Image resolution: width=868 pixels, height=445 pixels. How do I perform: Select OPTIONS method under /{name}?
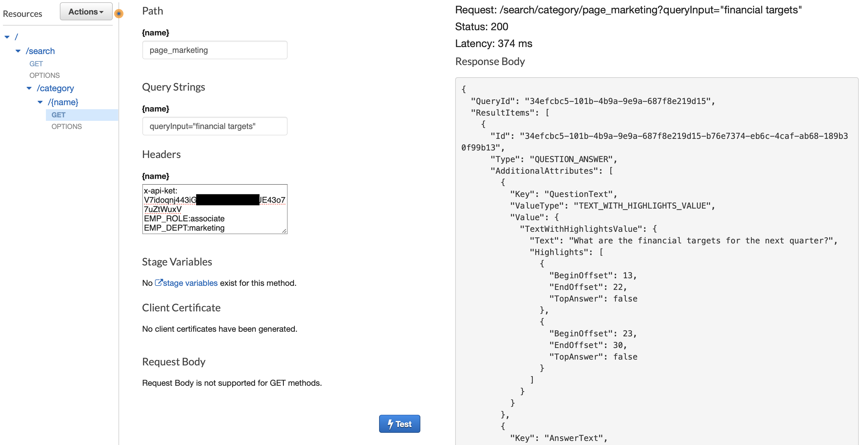(67, 126)
